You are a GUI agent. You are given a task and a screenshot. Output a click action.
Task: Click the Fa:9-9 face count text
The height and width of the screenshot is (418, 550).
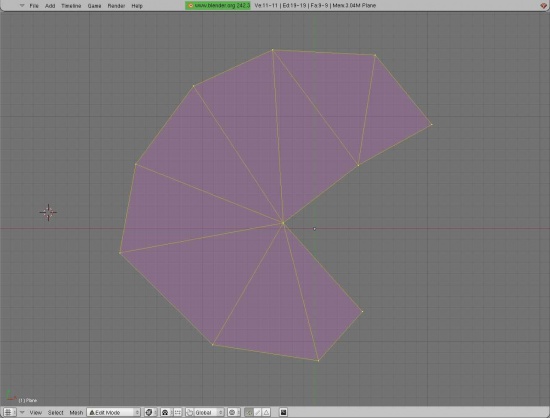[x=319, y=6]
